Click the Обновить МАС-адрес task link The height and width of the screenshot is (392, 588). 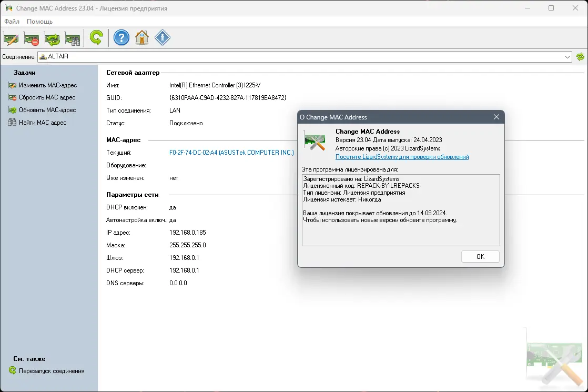[48, 110]
